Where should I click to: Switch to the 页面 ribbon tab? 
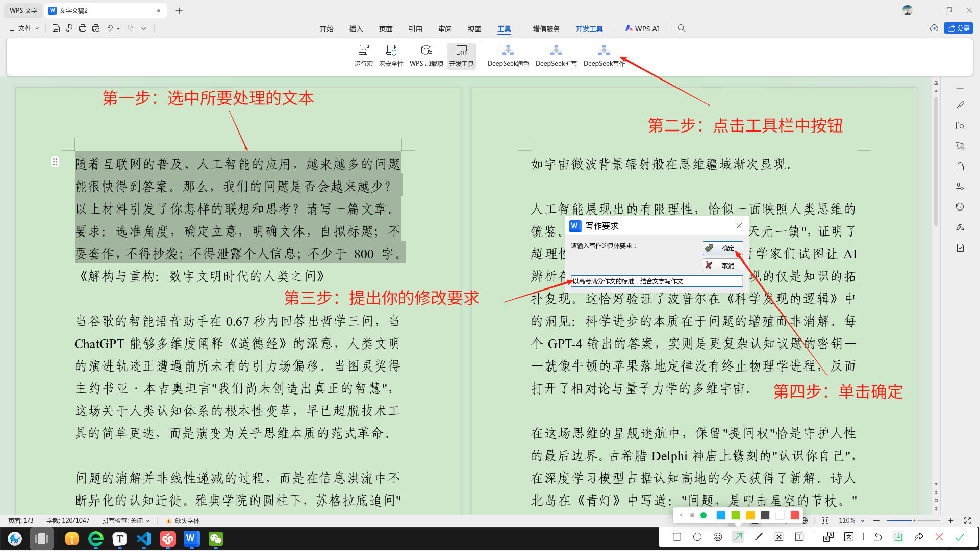pyautogui.click(x=386, y=29)
